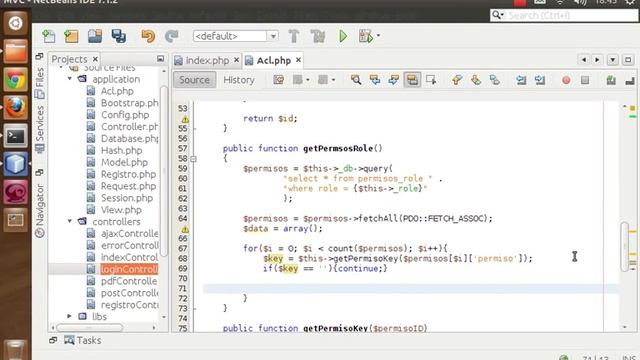Minimize the Projects panel window

click(160, 59)
